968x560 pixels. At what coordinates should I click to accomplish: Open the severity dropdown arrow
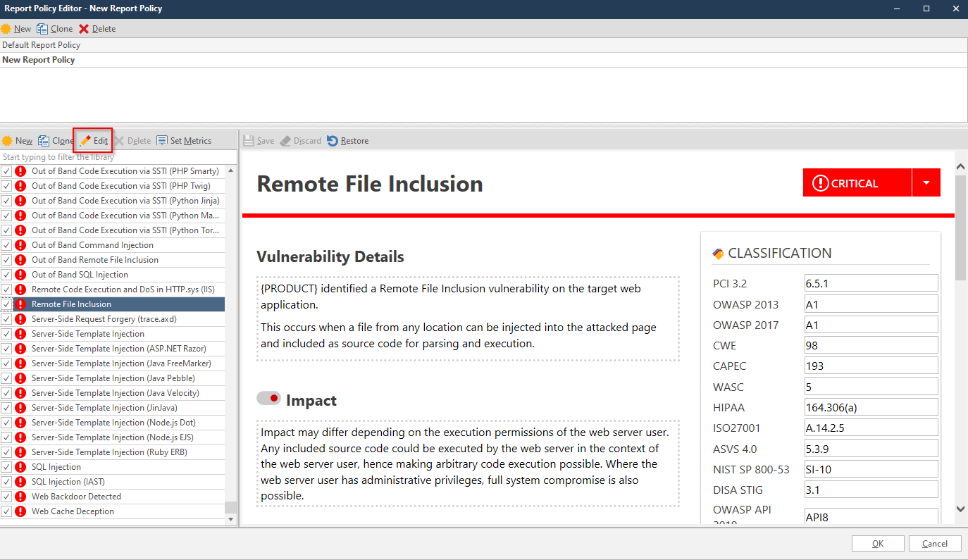click(926, 183)
